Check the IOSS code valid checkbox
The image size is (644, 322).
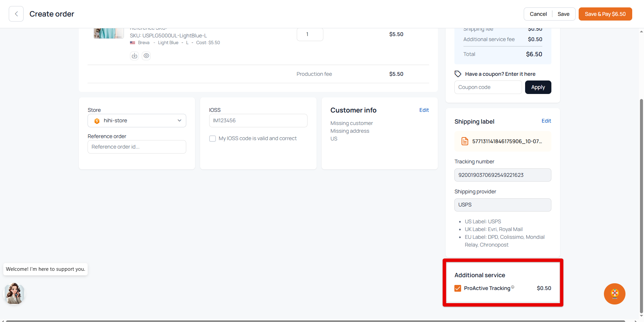coord(213,138)
